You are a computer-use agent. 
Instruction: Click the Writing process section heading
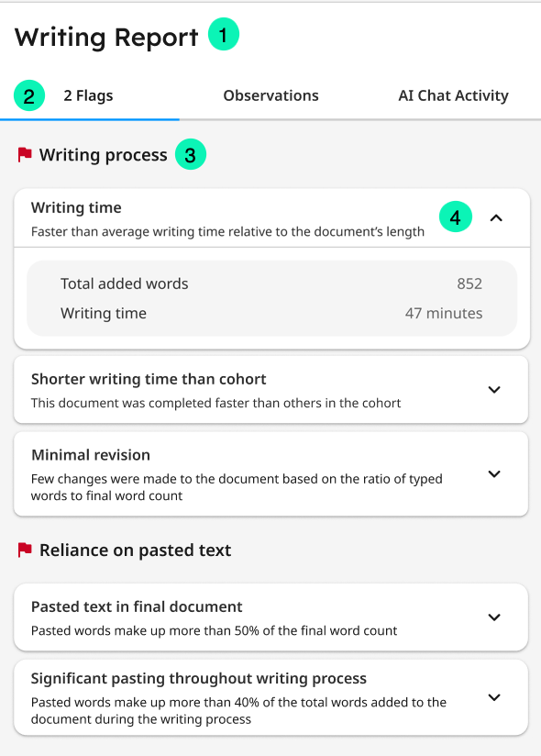[x=103, y=155]
